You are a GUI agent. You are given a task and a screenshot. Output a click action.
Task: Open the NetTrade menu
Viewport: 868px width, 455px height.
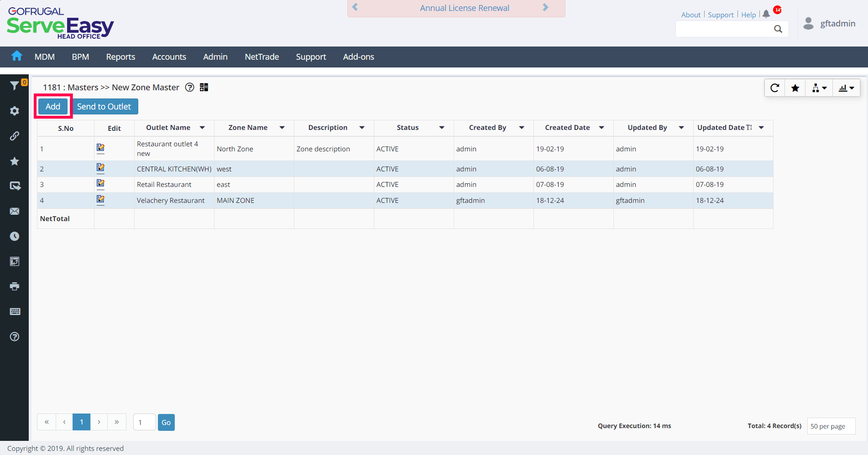261,57
